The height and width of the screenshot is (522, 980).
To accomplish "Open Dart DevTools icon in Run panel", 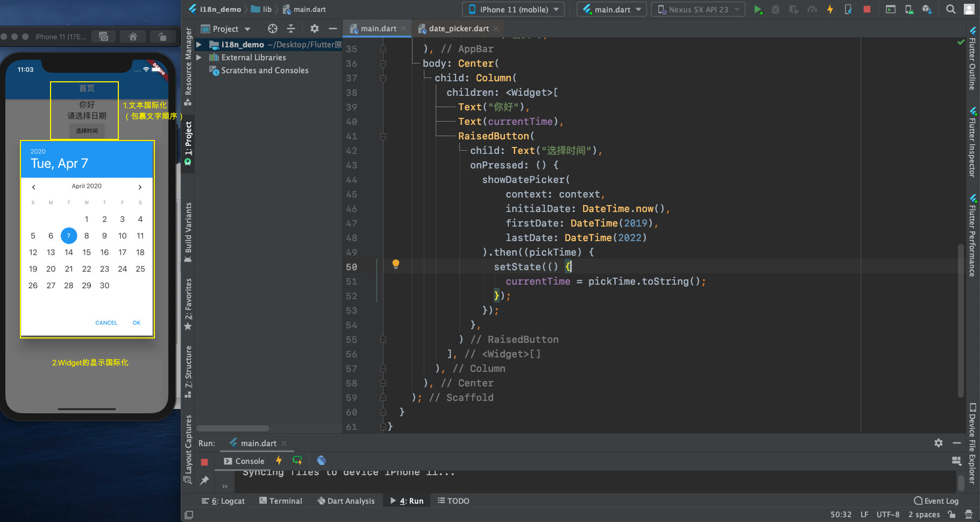I will [321, 461].
